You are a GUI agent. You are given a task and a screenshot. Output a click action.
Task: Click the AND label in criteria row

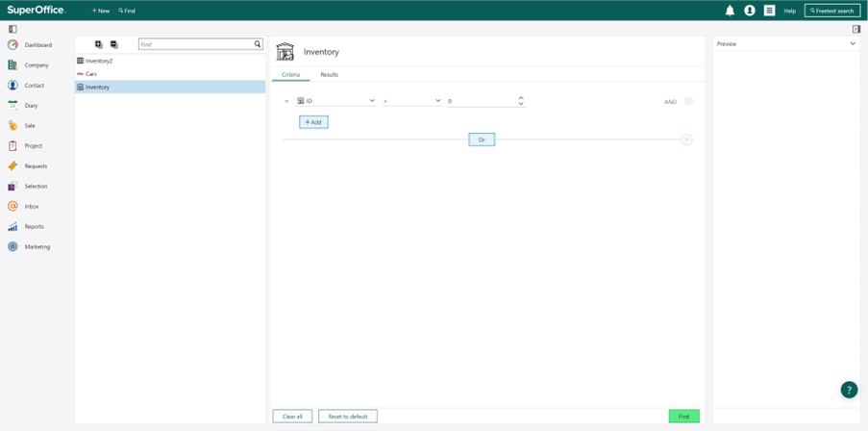click(x=670, y=102)
